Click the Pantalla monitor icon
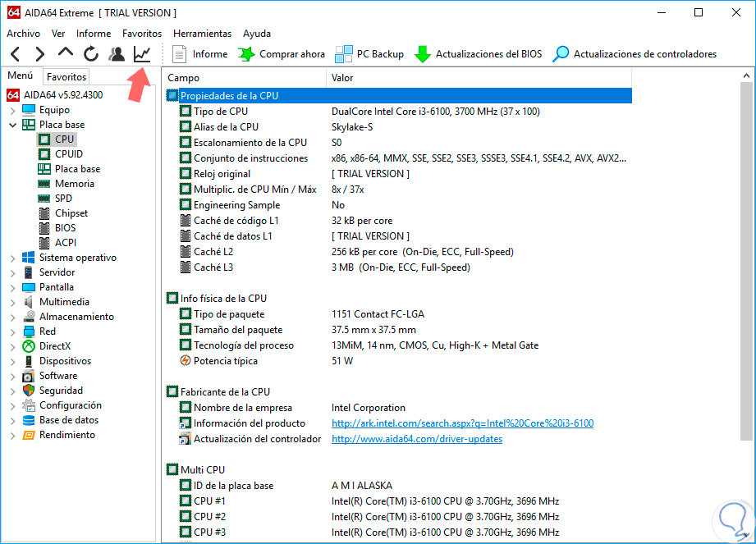This screenshot has width=756, height=544. tap(29, 287)
